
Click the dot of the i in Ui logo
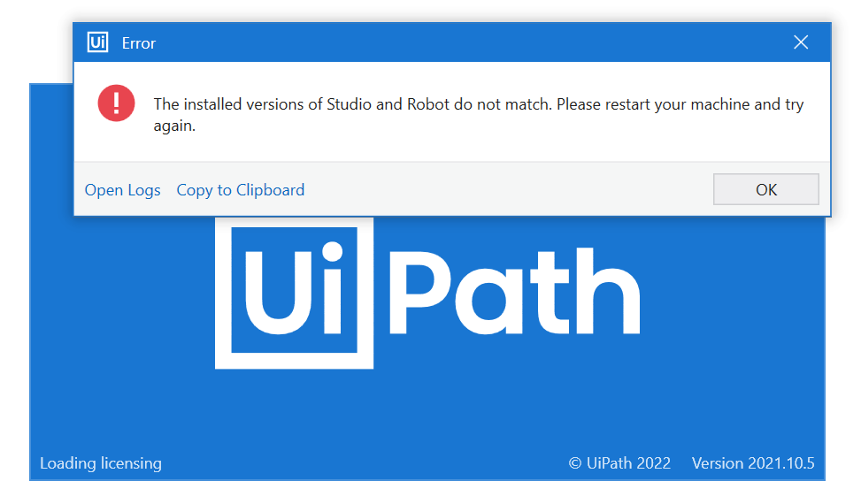[x=332, y=253]
